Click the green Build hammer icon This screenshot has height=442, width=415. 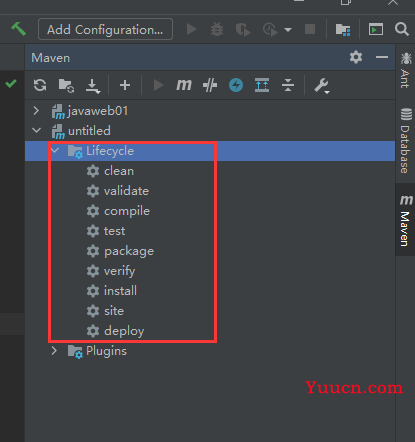coord(19,29)
